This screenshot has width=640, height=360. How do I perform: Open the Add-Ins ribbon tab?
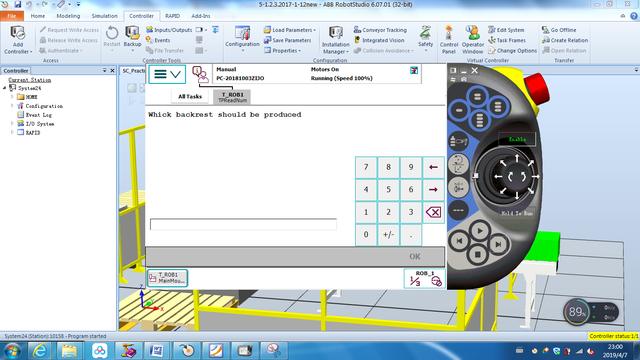pyautogui.click(x=201, y=16)
